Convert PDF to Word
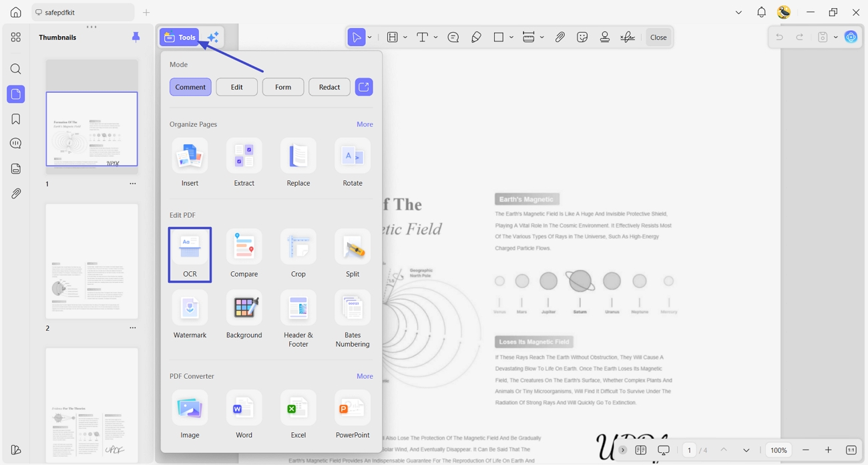868x465 pixels. pos(244,415)
